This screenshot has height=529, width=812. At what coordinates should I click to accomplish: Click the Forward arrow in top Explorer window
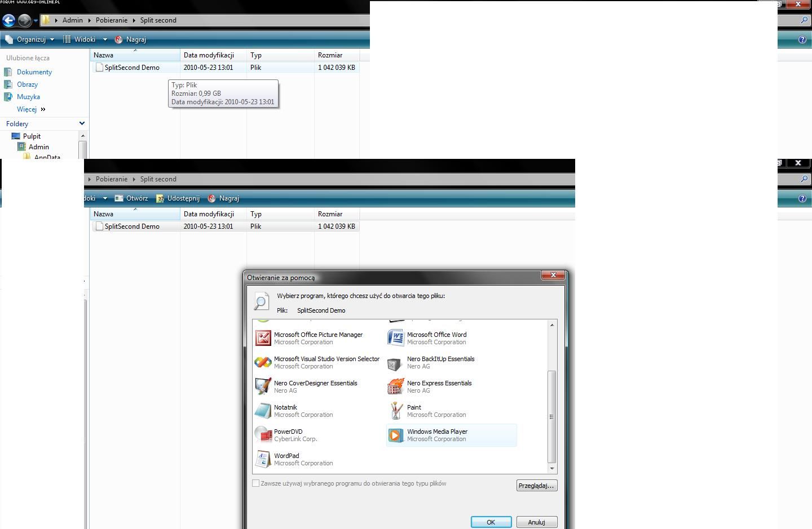click(24, 21)
